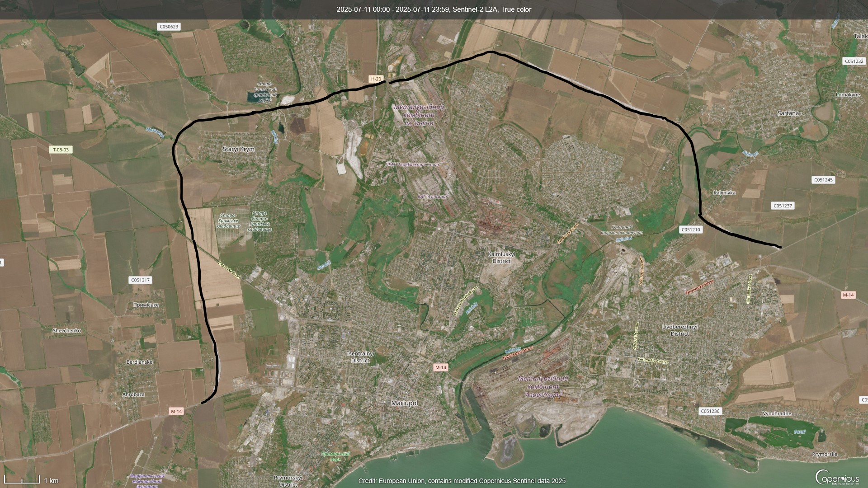Click the T-08-03 road shield label
Screen dimensions: 868x488
(x=61, y=150)
